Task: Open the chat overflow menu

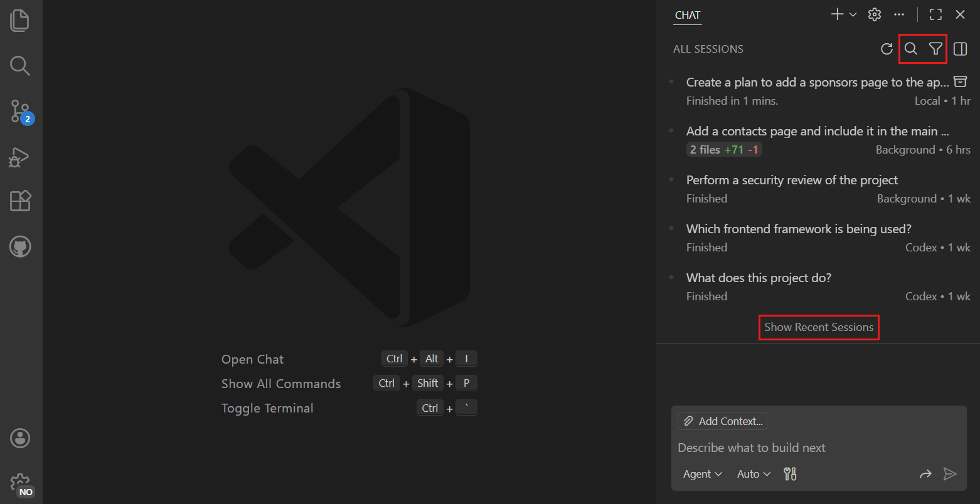Action: 899,14
